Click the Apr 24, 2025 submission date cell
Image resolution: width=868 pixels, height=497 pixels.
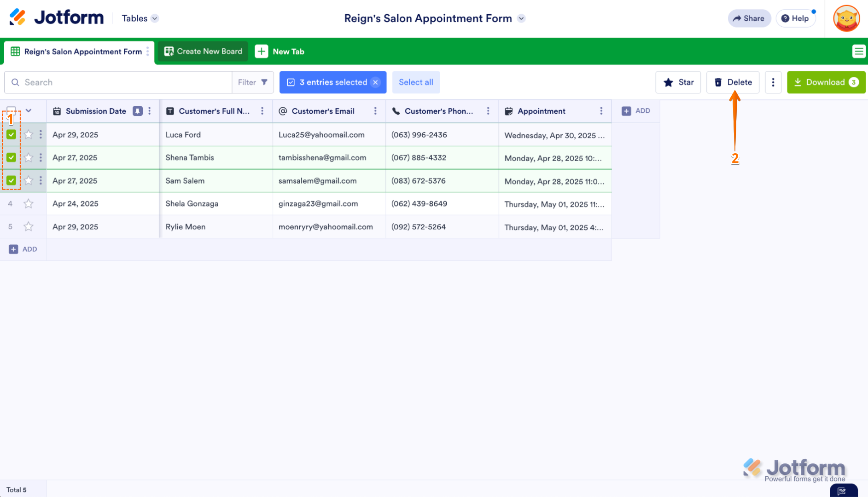point(103,203)
